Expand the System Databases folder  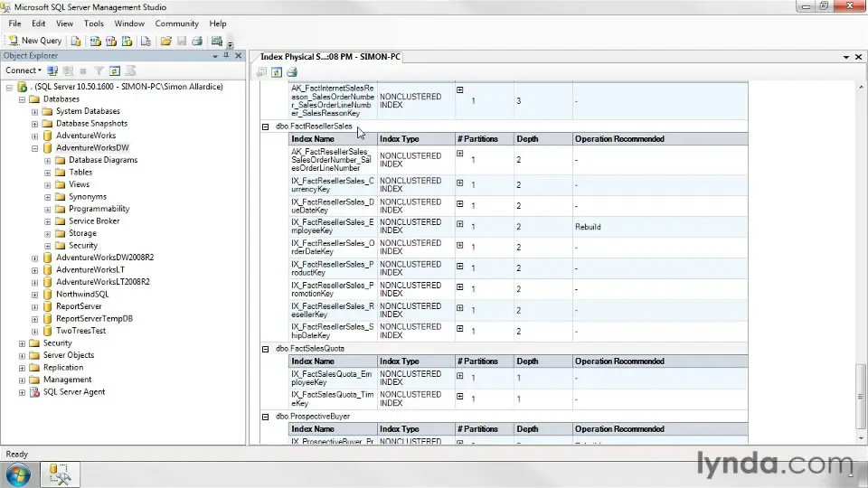(35, 112)
